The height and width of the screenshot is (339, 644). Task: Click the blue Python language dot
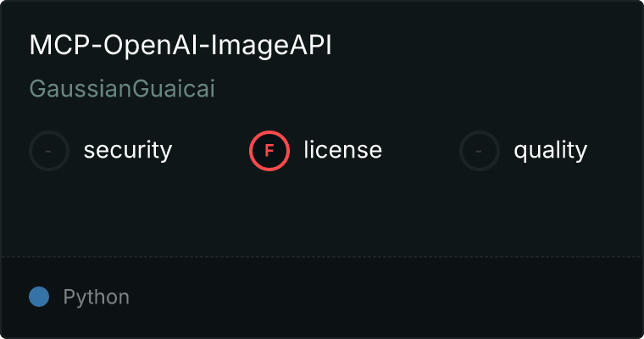pos(39,297)
